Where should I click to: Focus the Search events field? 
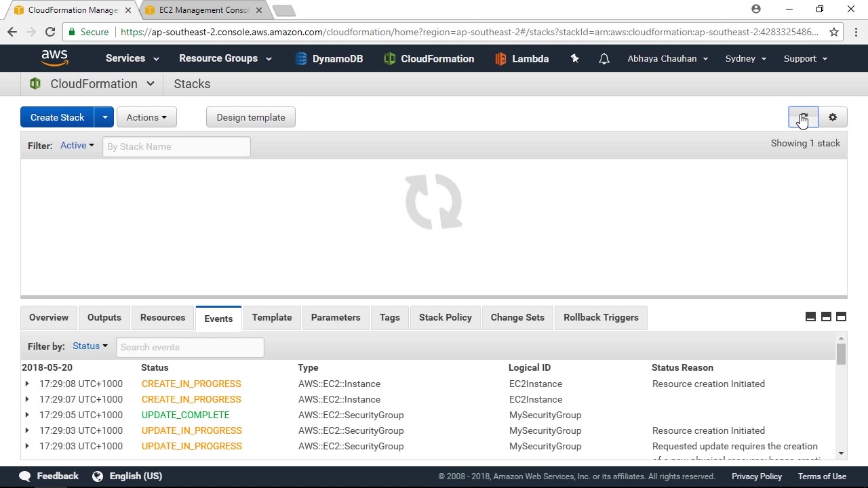pyautogui.click(x=190, y=347)
